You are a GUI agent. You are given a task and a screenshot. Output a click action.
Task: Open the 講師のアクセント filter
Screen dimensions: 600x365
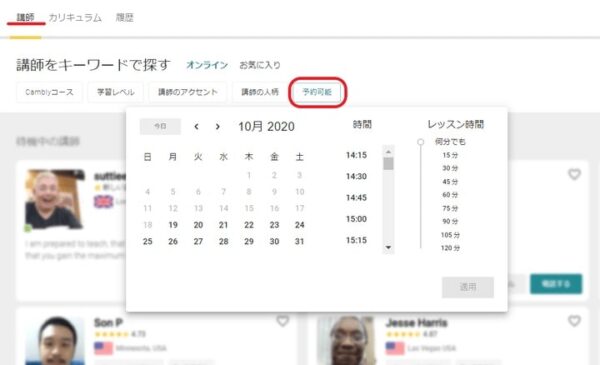(x=188, y=92)
